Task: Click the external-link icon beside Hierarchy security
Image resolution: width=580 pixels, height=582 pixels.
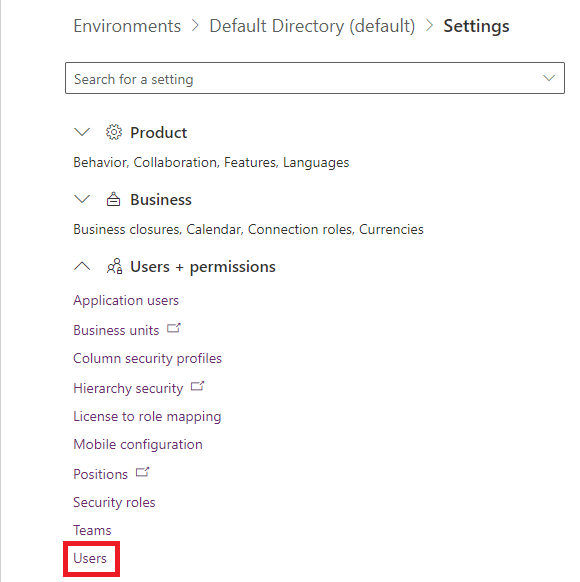Action: coord(197,386)
